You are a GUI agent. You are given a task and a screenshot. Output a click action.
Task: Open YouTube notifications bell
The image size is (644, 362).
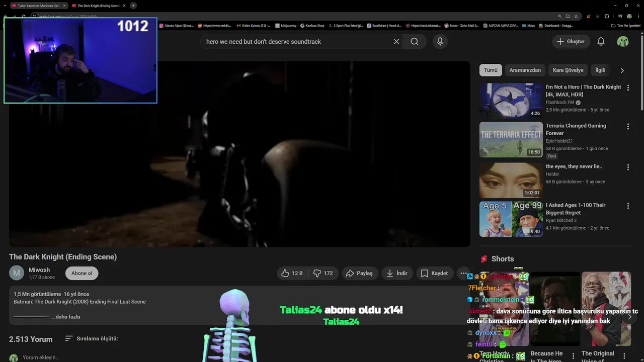click(601, 42)
